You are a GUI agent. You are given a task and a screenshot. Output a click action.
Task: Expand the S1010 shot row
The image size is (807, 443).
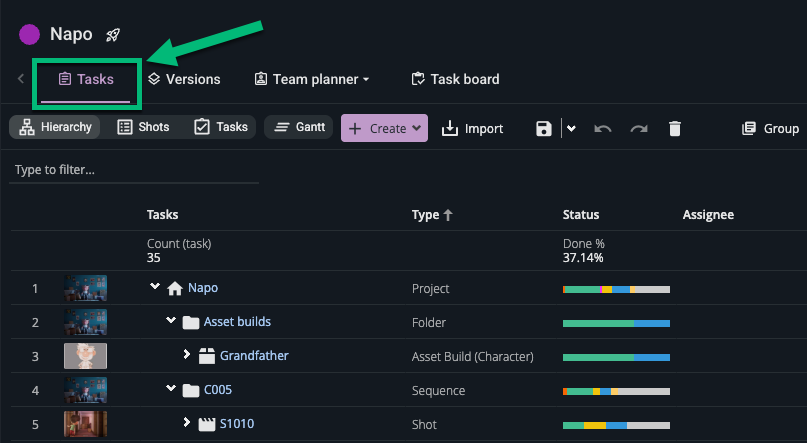point(187,422)
